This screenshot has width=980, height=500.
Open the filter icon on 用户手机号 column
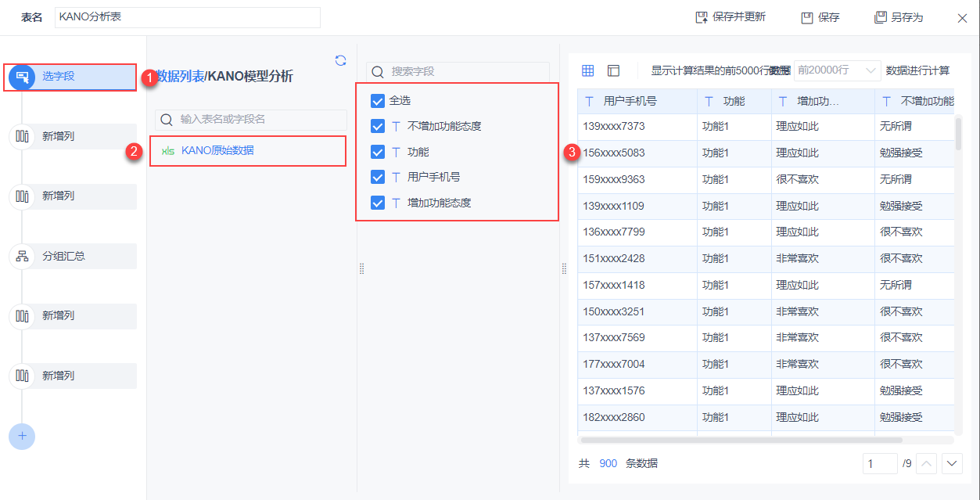point(591,100)
